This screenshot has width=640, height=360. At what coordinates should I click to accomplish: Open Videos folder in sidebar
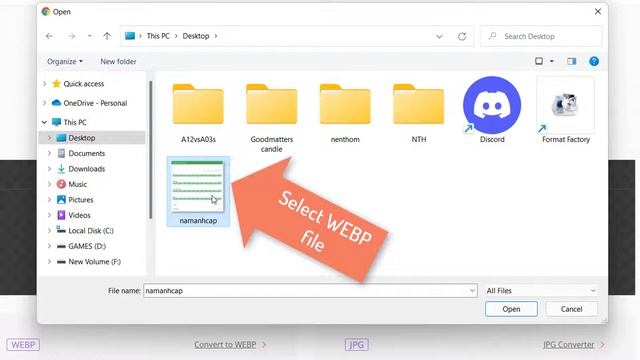79,216
